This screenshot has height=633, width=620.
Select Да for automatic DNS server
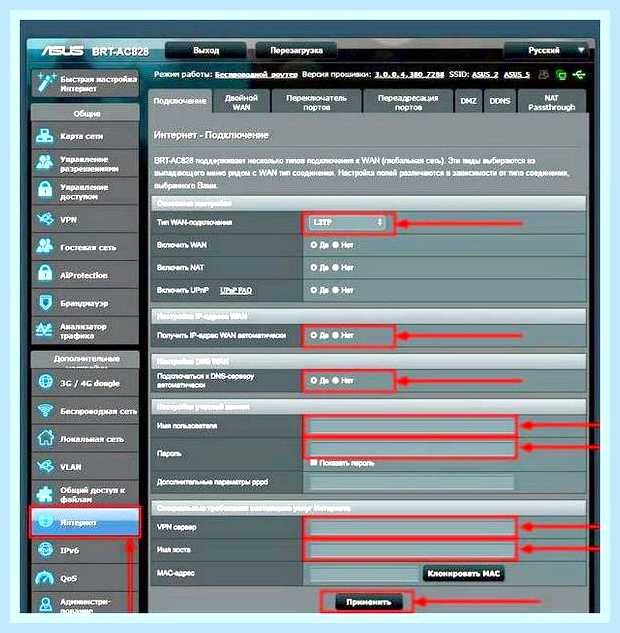point(314,380)
